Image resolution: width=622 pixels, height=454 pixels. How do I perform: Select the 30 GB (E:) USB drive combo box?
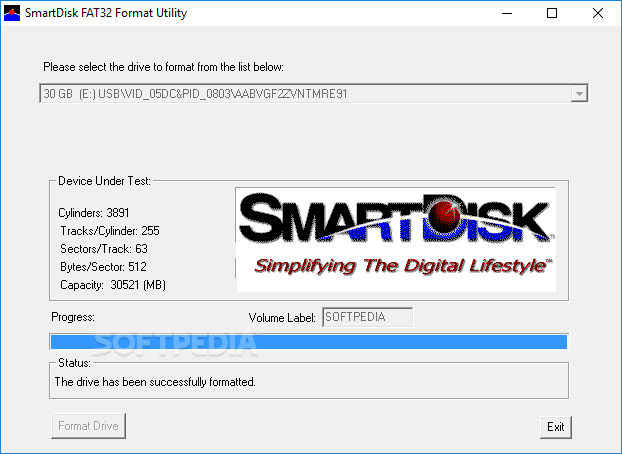pyautogui.click(x=314, y=94)
